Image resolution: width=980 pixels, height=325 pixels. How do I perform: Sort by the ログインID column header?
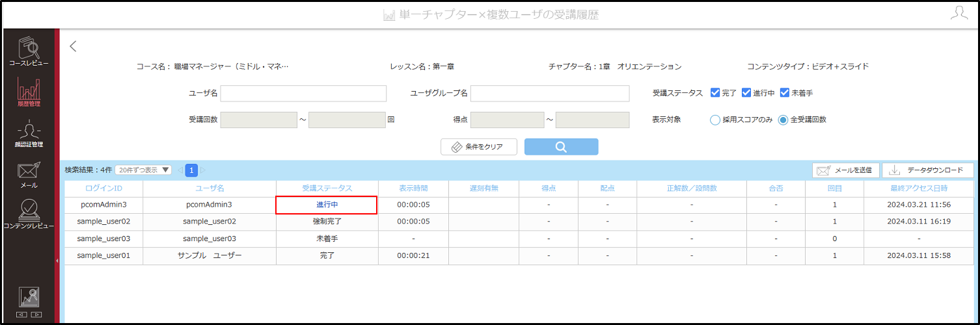[x=104, y=188]
